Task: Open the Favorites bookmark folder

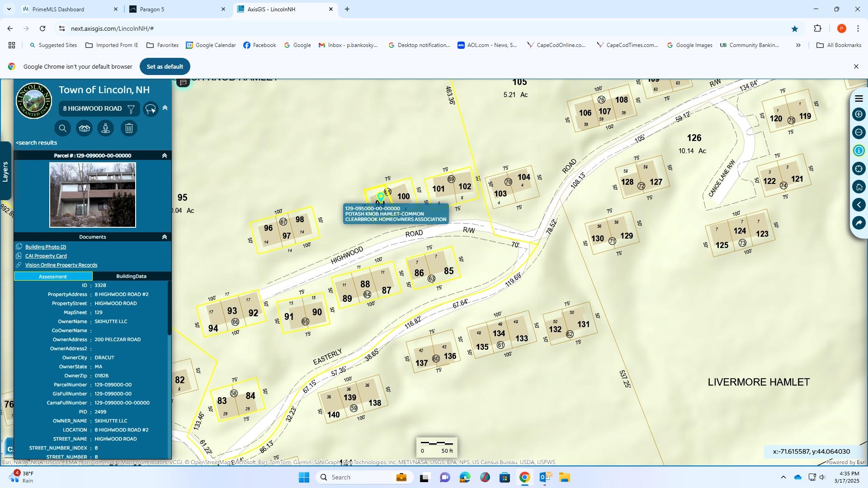Action: point(162,45)
